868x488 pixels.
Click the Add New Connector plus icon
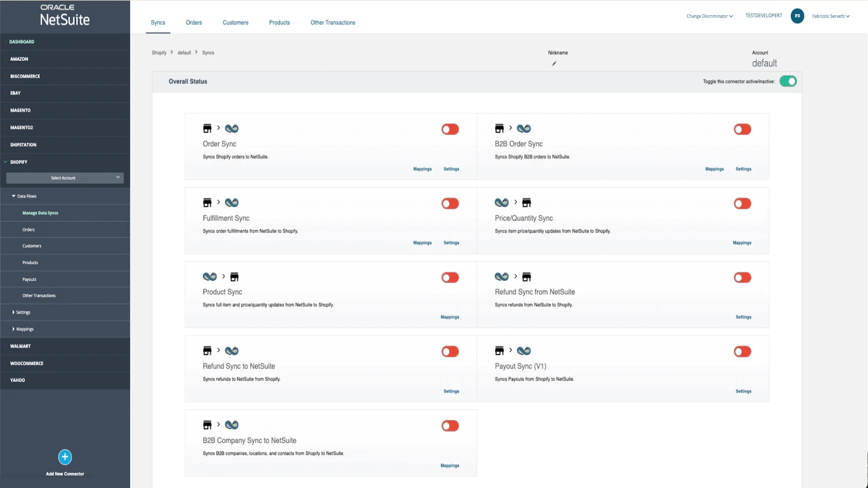(x=65, y=457)
